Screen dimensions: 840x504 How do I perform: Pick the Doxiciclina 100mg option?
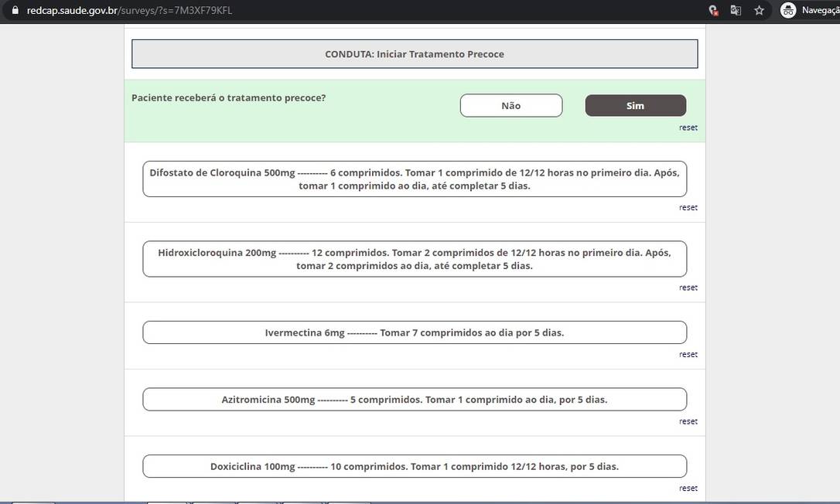[x=415, y=467]
